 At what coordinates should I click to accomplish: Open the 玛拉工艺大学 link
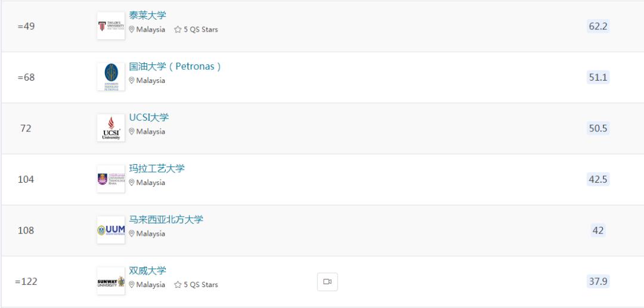[x=157, y=168]
